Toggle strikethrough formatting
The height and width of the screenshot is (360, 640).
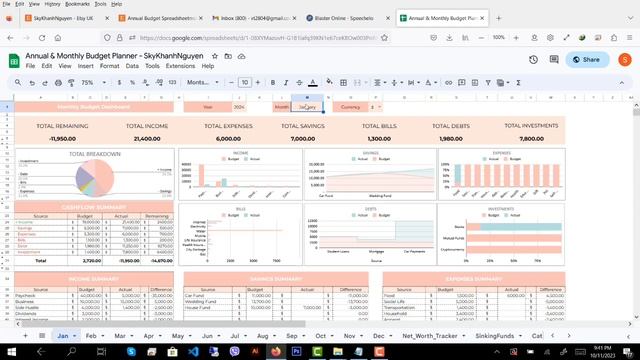[299, 82]
